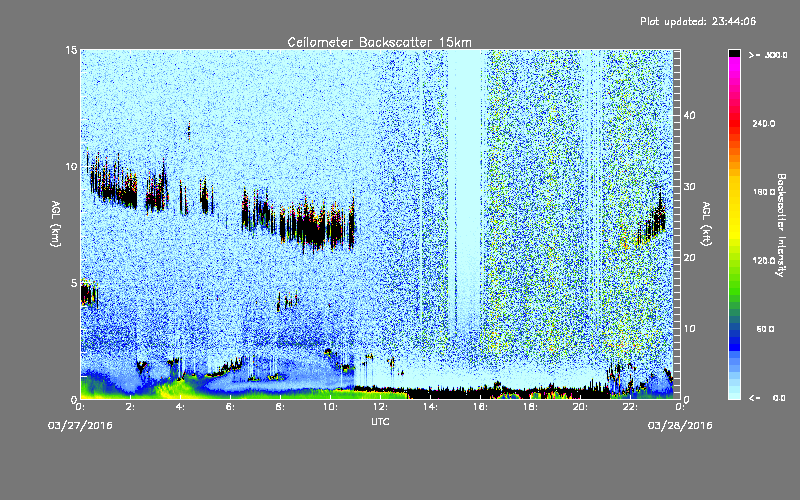Click the yellow region of the colorbar

click(x=734, y=209)
